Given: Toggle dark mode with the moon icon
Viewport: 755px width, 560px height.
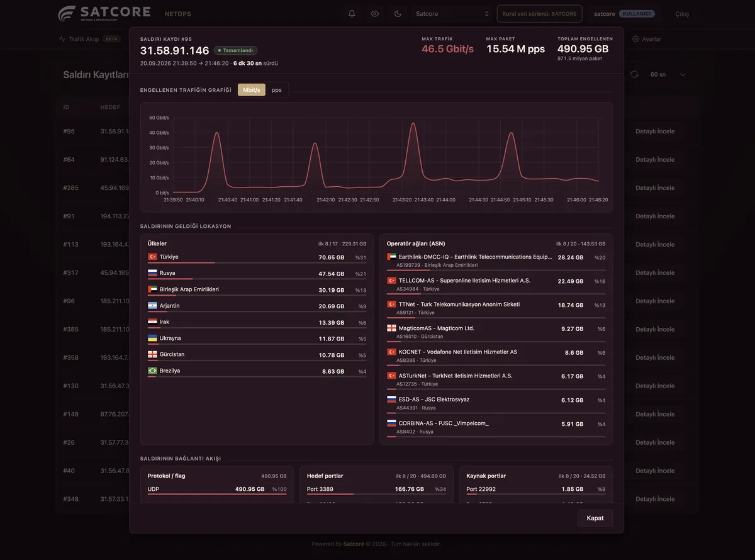Looking at the screenshot, I should (x=398, y=14).
